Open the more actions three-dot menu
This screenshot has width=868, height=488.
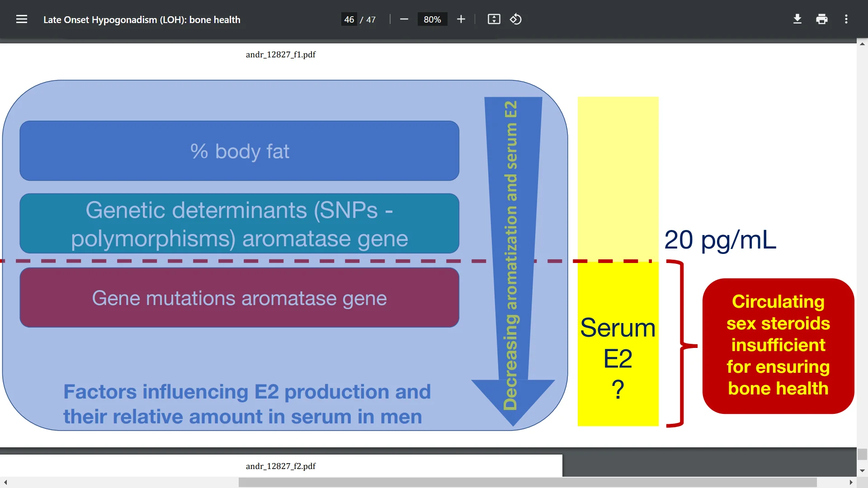tap(846, 19)
